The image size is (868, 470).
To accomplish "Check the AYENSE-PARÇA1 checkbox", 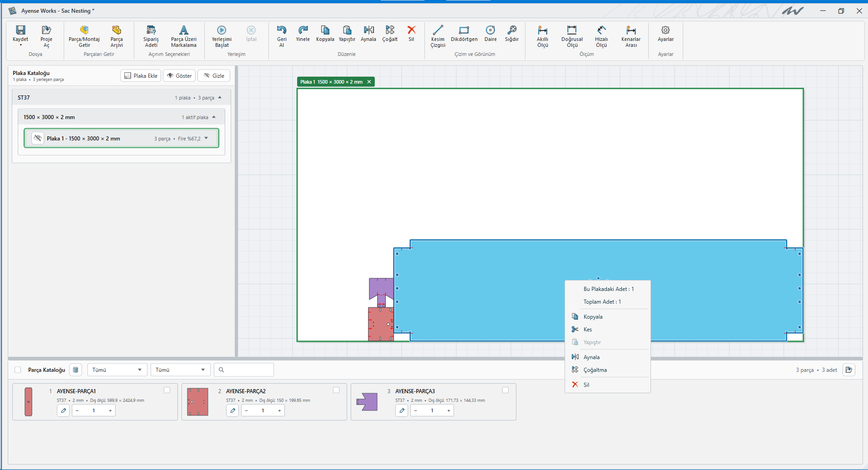I will point(167,390).
